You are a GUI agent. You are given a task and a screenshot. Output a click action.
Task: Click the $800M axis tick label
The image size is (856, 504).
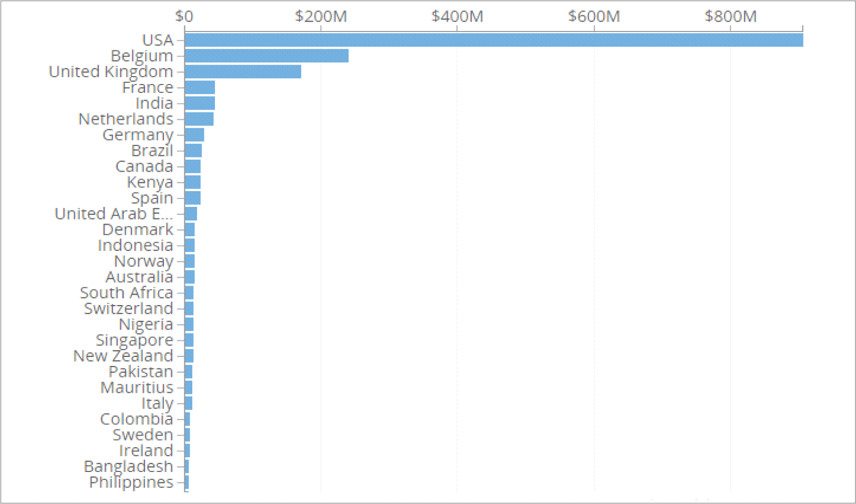click(x=731, y=16)
